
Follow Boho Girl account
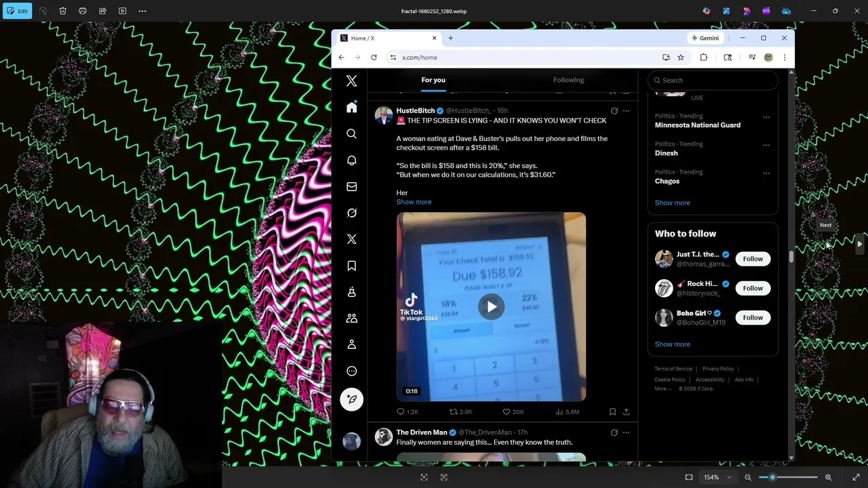[753, 317]
